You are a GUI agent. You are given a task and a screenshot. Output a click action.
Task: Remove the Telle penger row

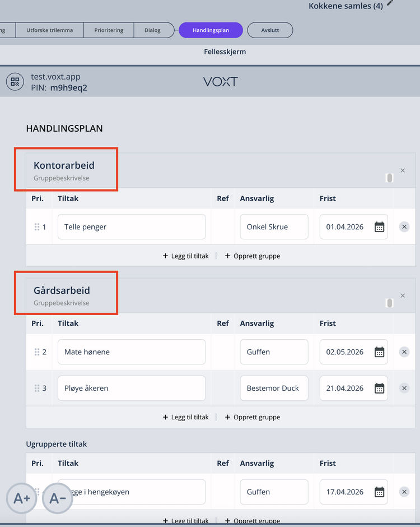[404, 227]
